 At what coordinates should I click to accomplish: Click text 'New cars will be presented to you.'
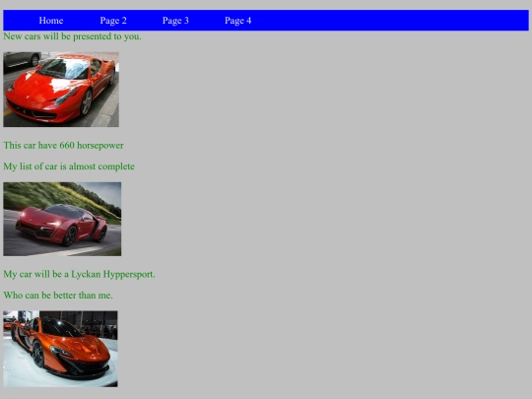tap(72, 36)
